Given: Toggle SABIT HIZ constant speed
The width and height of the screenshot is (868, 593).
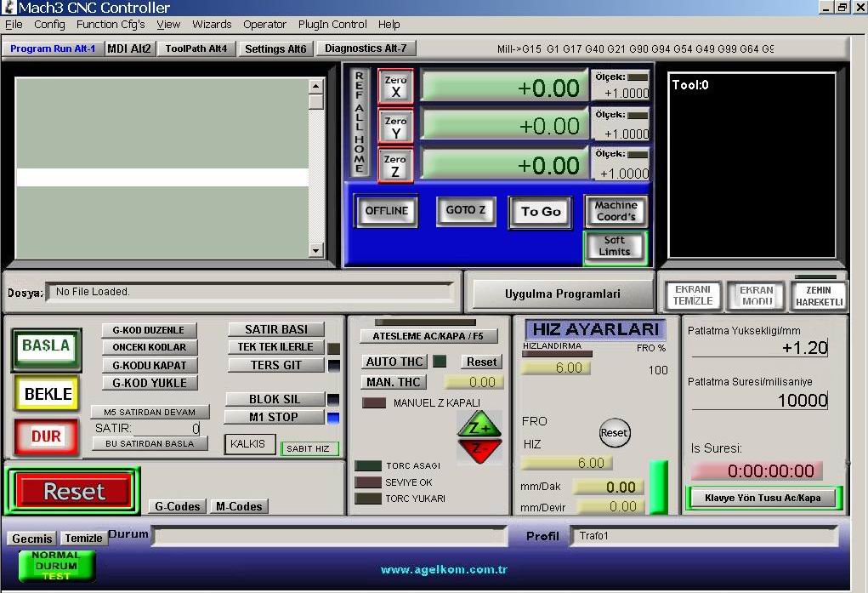Looking at the screenshot, I should (x=309, y=448).
